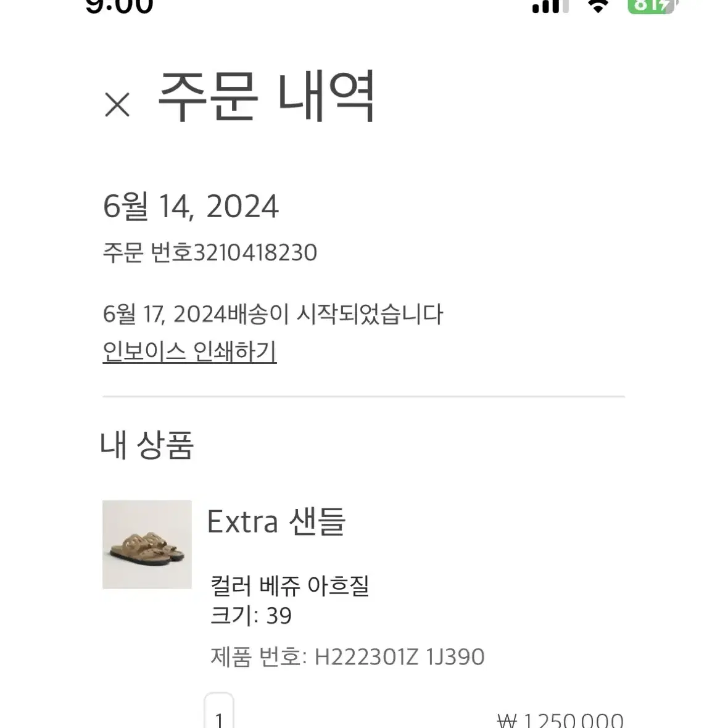The width and height of the screenshot is (728, 728).
Task: Tap the 배송이 시작되었습니다 shipping status line
Action: tap(273, 314)
